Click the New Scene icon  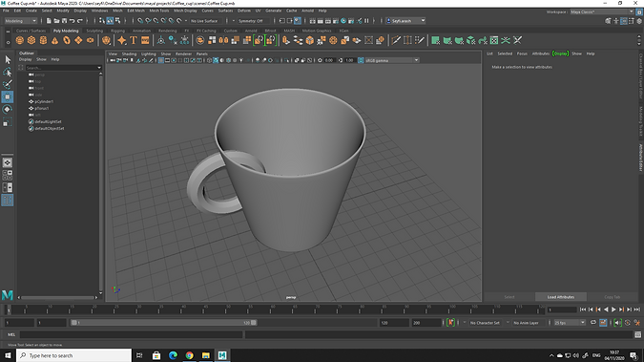49,21
